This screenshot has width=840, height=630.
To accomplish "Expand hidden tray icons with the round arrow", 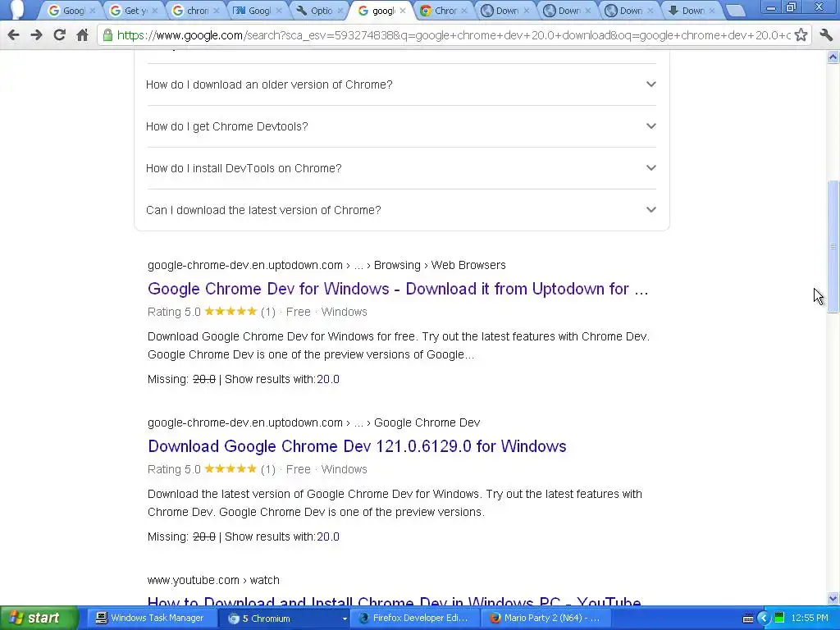I will [764, 619].
